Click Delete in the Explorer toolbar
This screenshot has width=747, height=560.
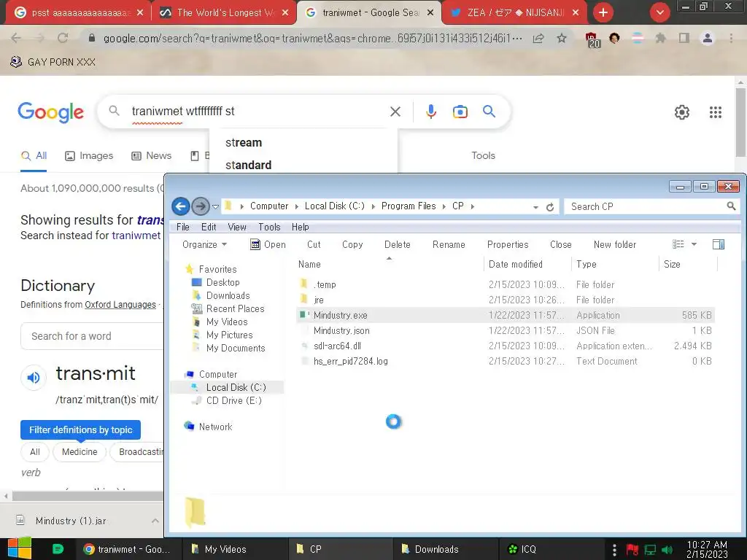(398, 244)
